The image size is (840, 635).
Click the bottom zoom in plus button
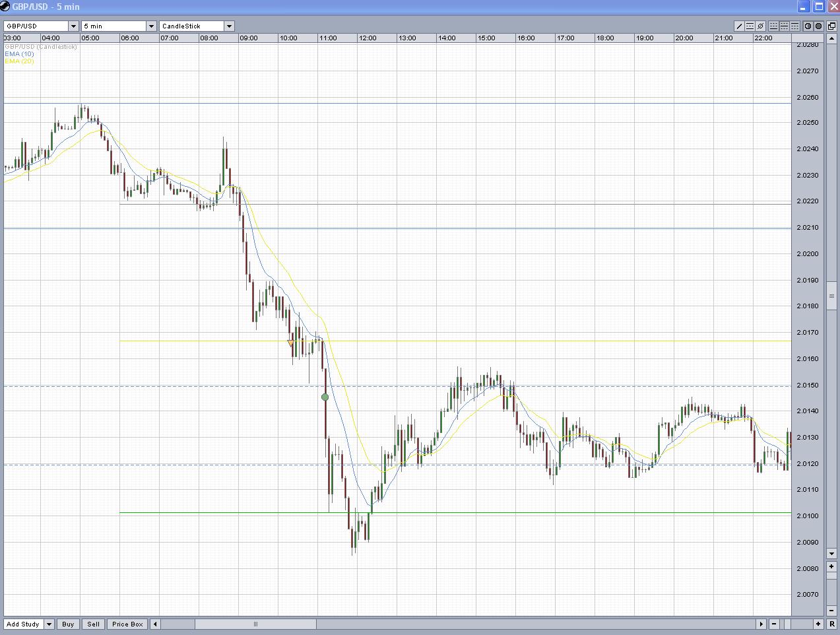[x=818, y=624]
